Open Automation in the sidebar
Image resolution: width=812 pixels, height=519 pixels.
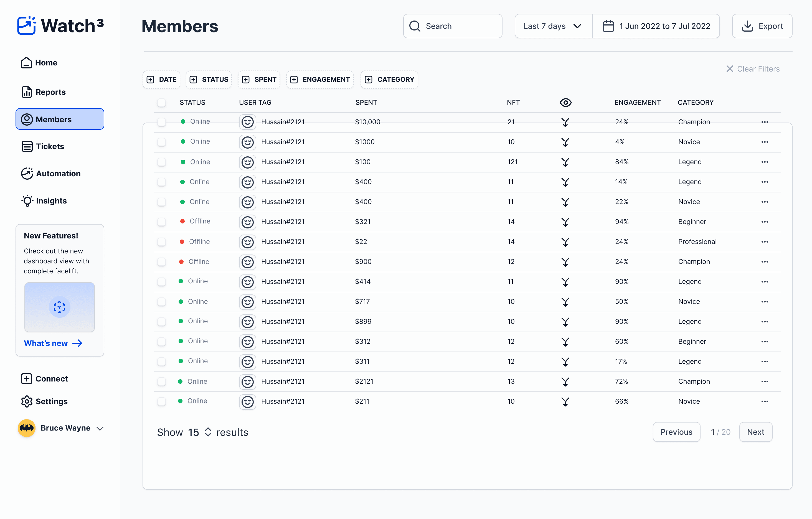[51, 174]
